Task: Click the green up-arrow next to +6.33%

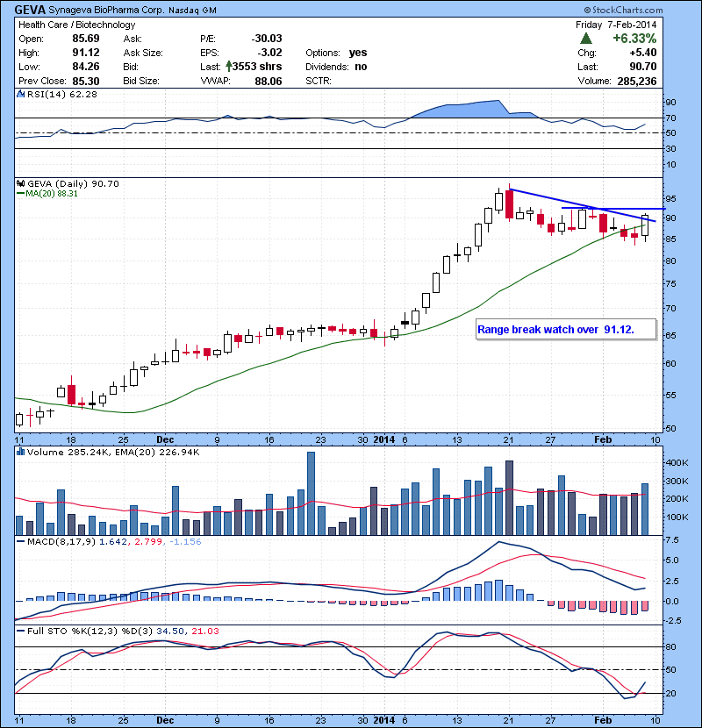Action: [x=586, y=38]
